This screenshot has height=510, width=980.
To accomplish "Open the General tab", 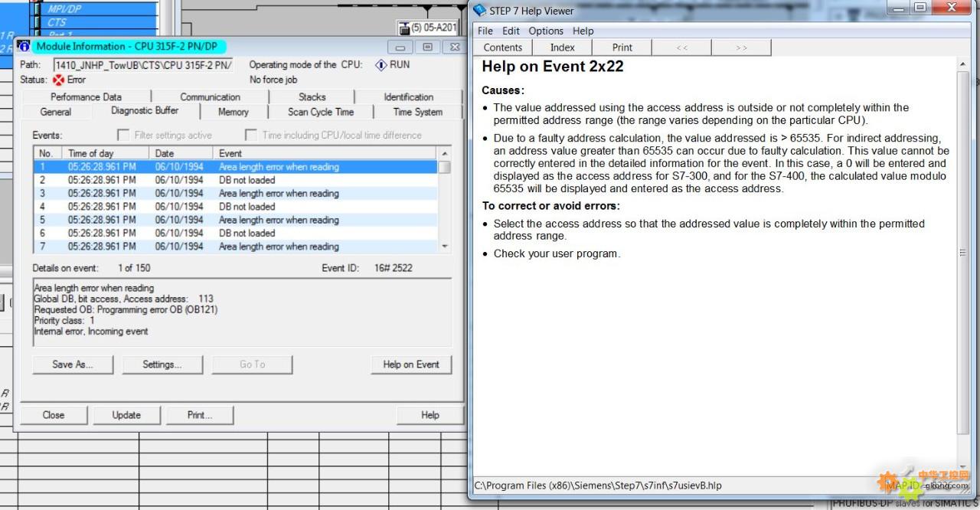I will (x=55, y=112).
